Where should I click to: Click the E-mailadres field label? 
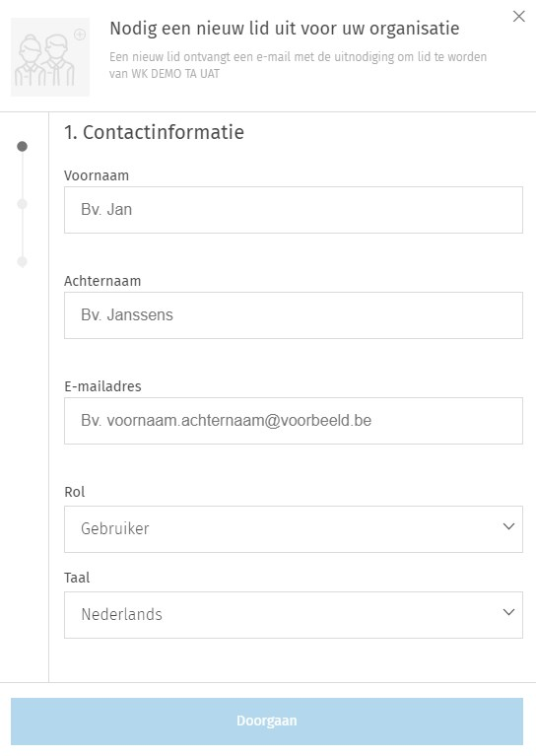(x=102, y=386)
